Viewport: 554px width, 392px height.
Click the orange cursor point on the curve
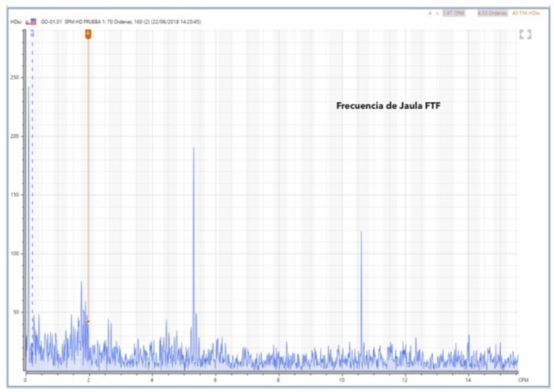coord(88,321)
